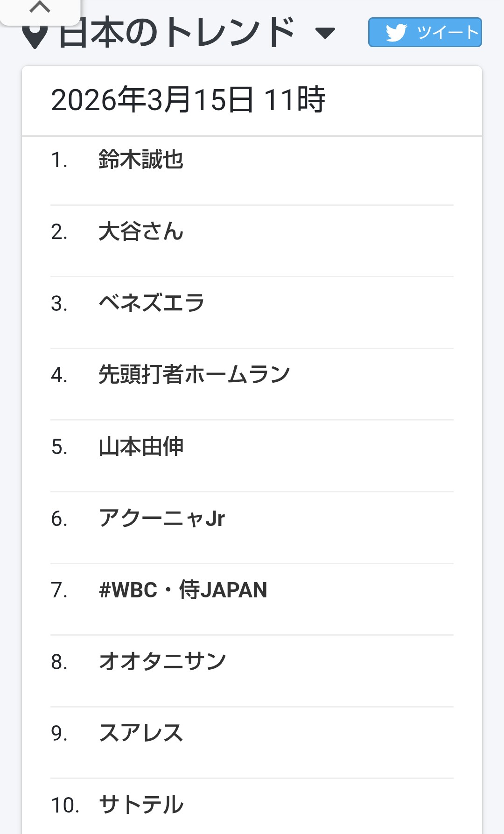Open the サトテル trend
The image size is (504, 834).
coord(141,805)
